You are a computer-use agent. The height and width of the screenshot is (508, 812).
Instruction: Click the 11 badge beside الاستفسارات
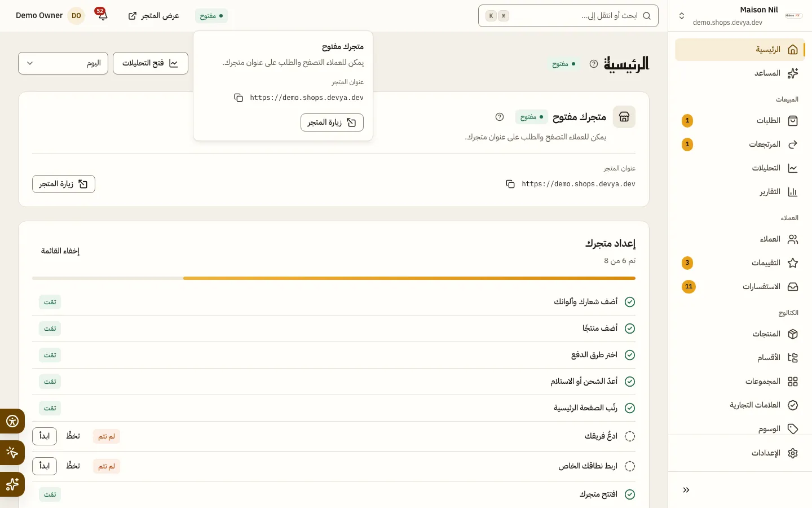click(689, 287)
